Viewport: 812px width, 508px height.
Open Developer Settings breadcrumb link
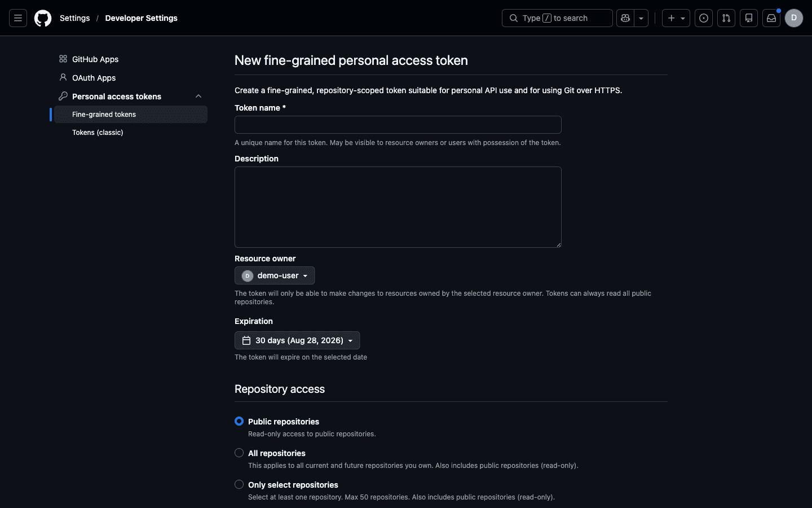(142, 18)
